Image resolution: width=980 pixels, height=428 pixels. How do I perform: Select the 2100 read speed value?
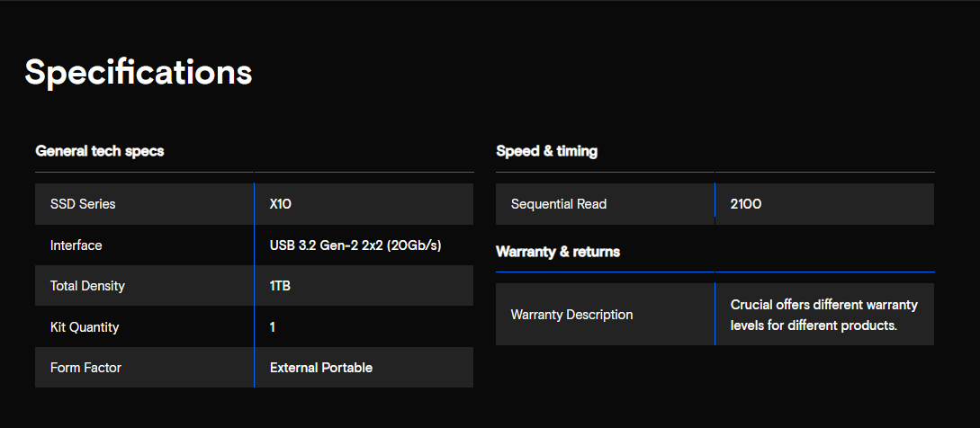coord(746,204)
